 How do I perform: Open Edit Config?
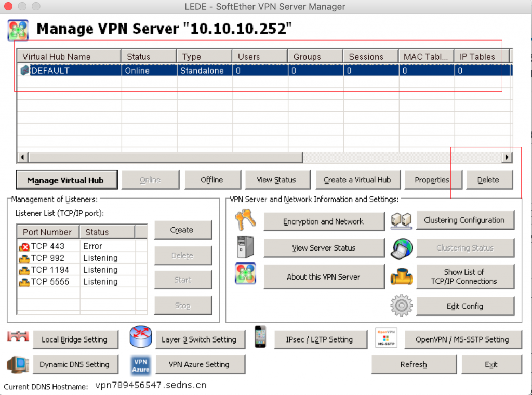click(465, 306)
